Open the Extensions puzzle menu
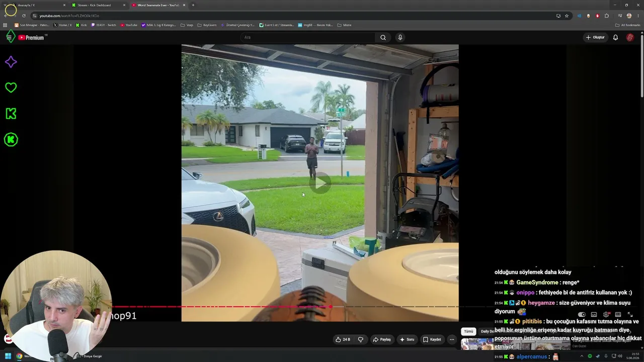 pos(607,16)
